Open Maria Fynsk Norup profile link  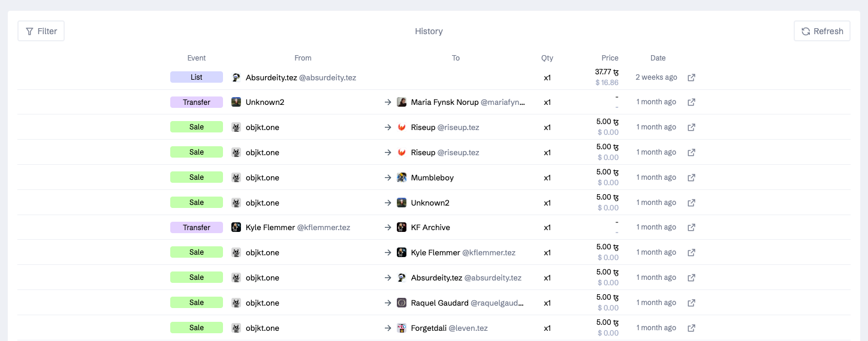468,102
